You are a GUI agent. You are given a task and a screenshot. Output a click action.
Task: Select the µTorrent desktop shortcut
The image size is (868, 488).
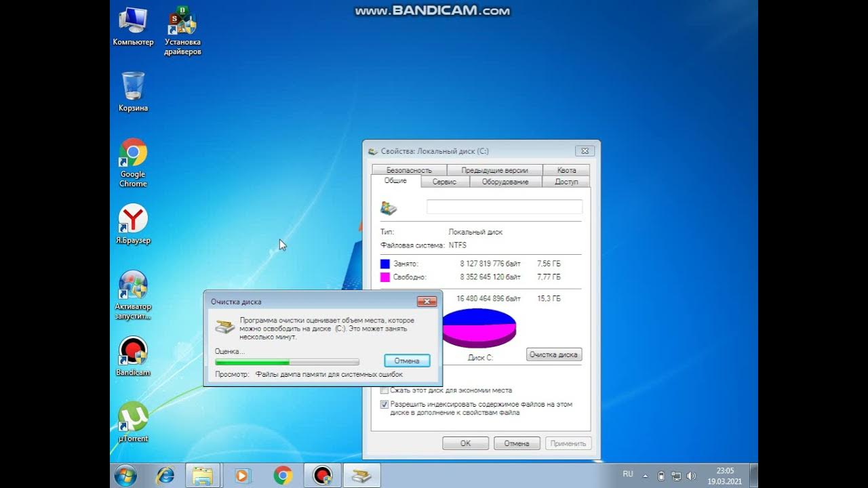click(133, 422)
